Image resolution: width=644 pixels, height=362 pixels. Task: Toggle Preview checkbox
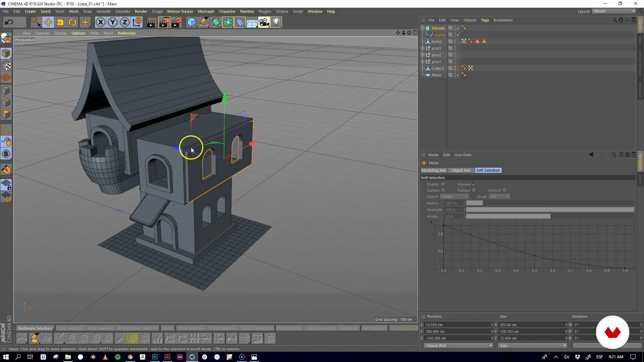tap(474, 184)
